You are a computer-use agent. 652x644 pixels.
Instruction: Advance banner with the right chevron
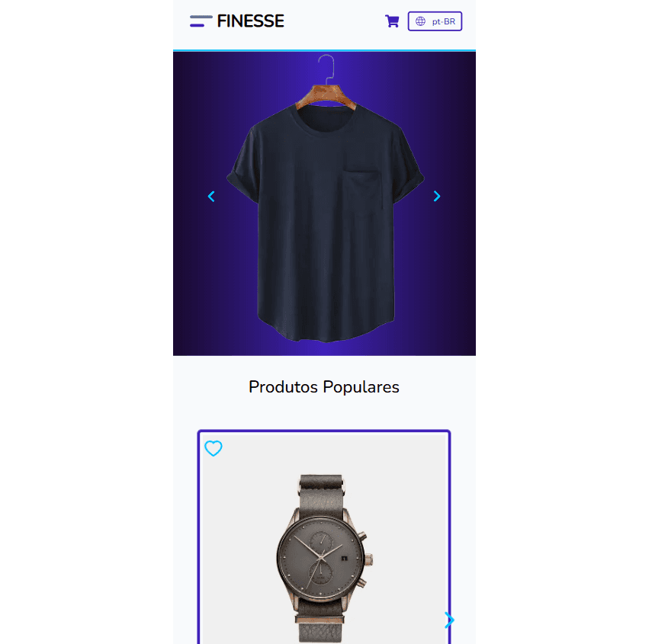(x=437, y=196)
